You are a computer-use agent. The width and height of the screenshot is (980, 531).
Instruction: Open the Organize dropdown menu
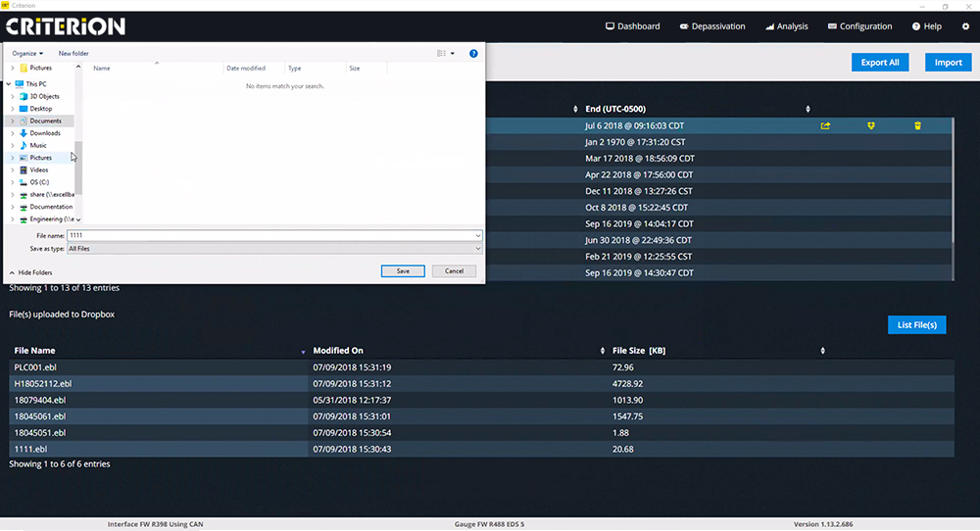[x=28, y=53]
